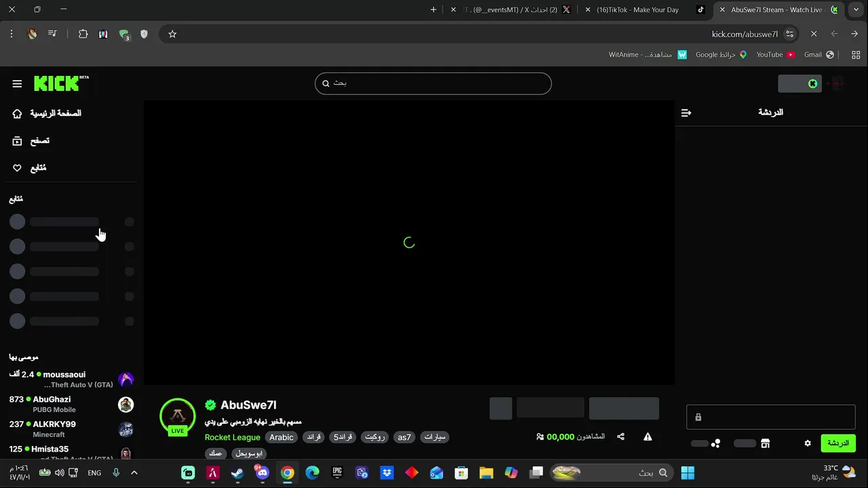Click the shield extension icon
This screenshot has width=868, height=488.
pos(144,34)
